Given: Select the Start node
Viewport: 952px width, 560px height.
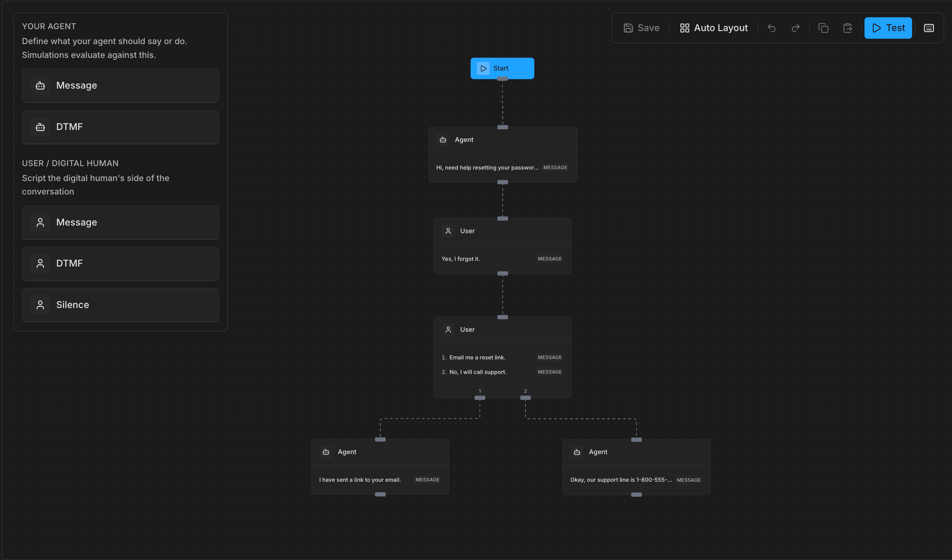Looking at the screenshot, I should click(502, 68).
